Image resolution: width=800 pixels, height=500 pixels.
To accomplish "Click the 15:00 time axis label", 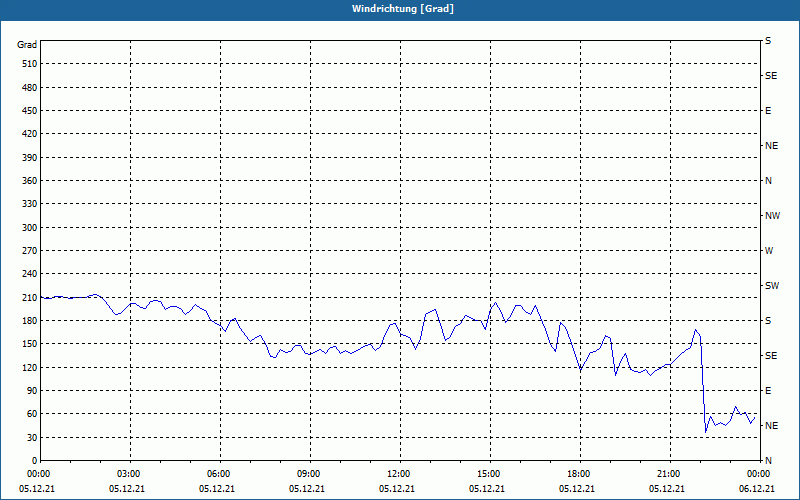I will coord(490,474).
